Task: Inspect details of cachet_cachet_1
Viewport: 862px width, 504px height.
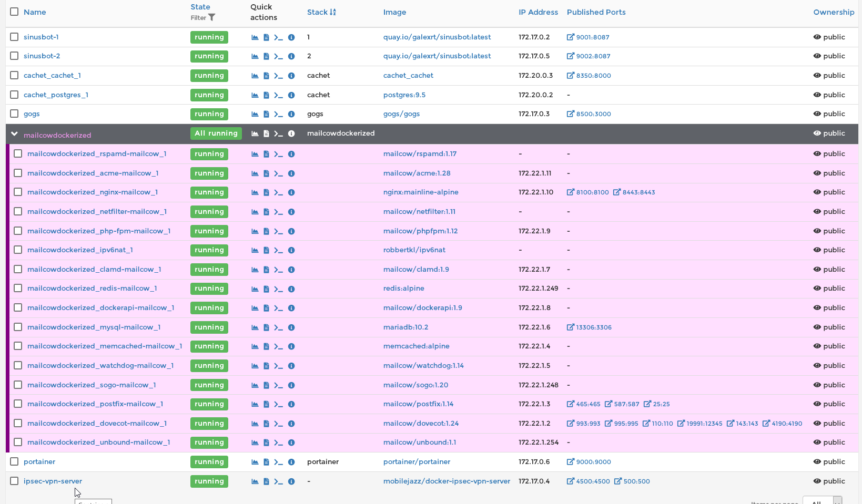Action: click(x=291, y=76)
